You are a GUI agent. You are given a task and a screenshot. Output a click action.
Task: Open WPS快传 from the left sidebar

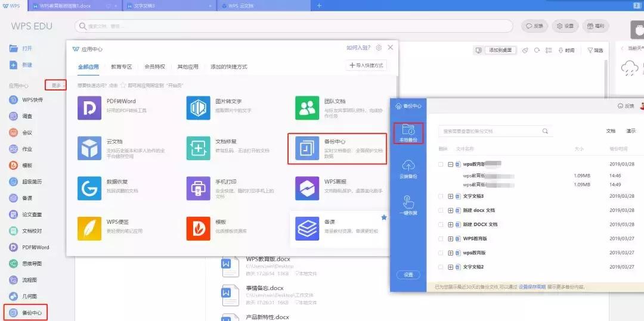click(x=26, y=99)
